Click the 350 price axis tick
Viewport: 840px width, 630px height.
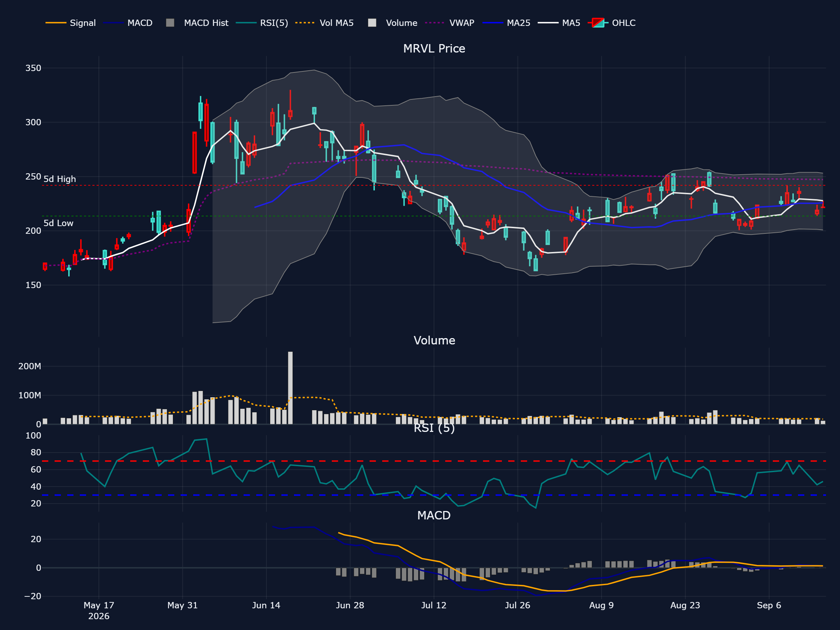point(33,68)
